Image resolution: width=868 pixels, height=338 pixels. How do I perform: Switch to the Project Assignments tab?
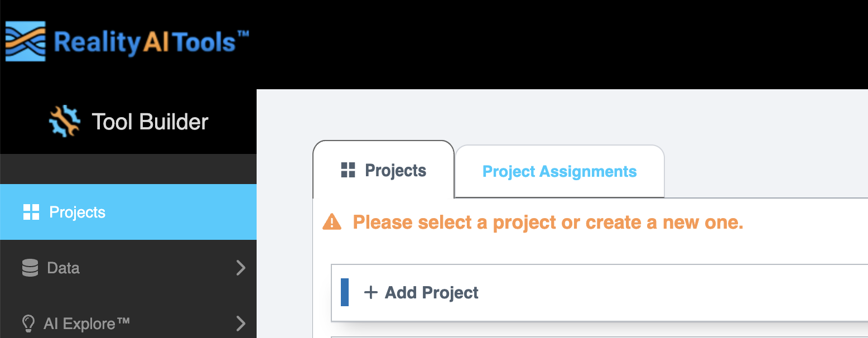click(x=559, y=171)
